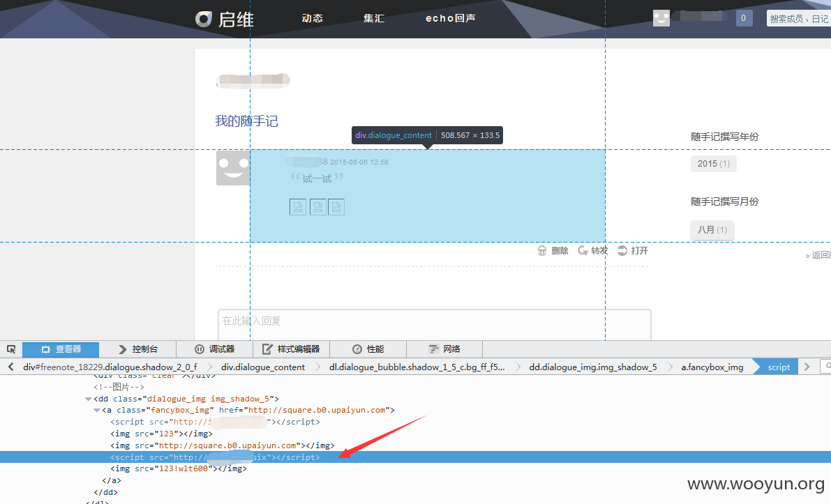
Task: Select breadcrumb dl.dialogue_bubble.shadow_1_5_c
Action: pyautogui.click(x=417, y=367)
